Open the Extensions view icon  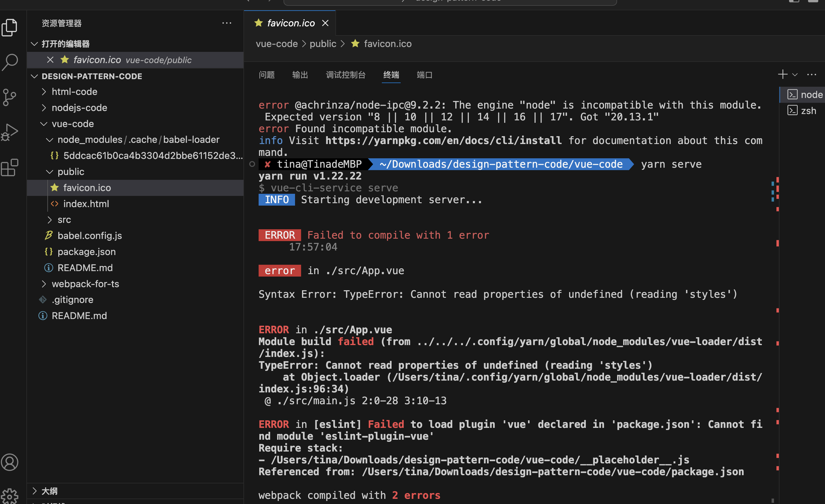point(10,167)
